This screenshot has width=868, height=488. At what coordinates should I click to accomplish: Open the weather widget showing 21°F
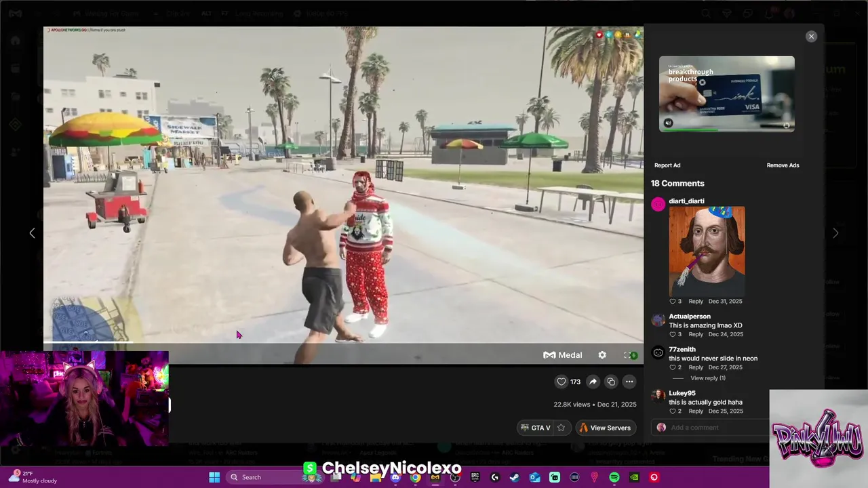tap(34, 477)
